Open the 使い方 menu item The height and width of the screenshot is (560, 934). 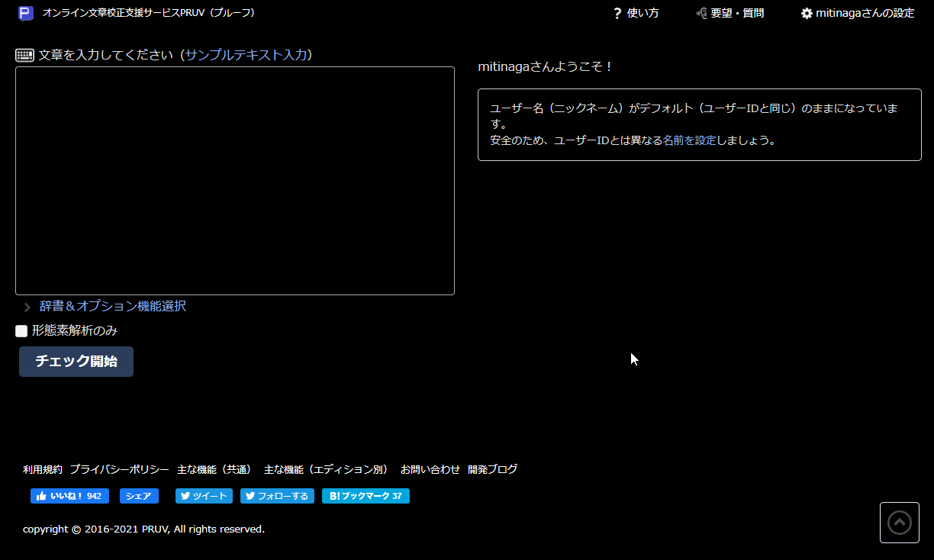click(643, 13)
